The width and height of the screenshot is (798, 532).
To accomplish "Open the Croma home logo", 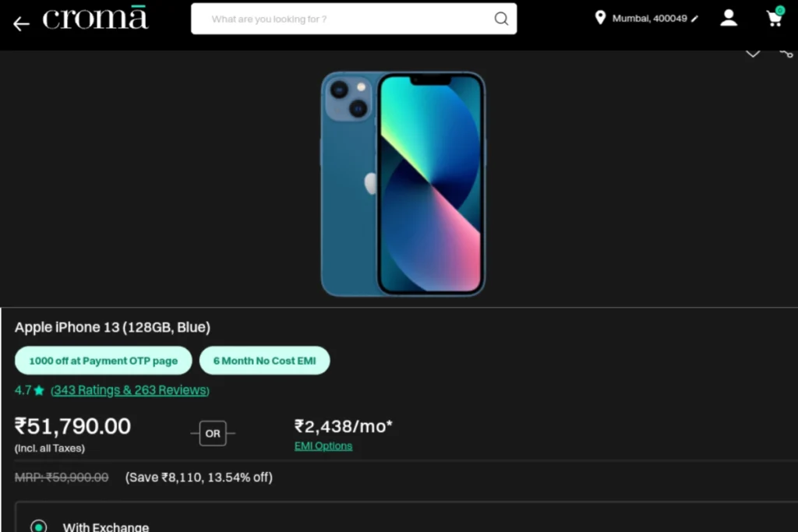I will point(95,18).
